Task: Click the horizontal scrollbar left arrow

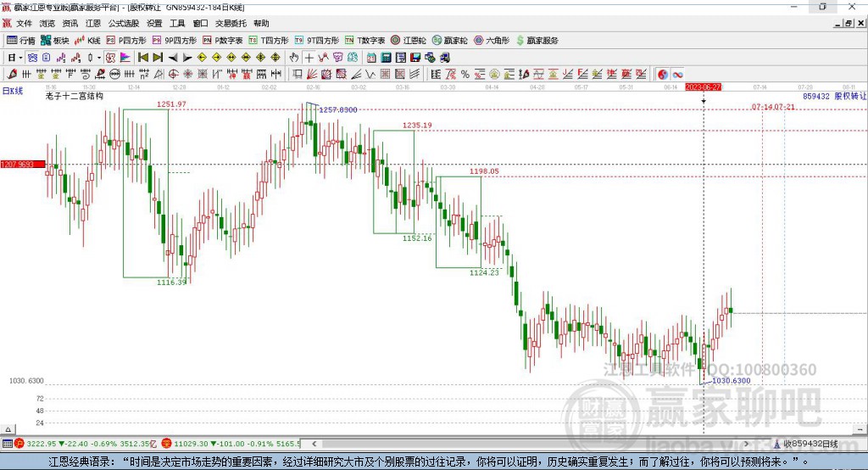Action: click(314, 444)
